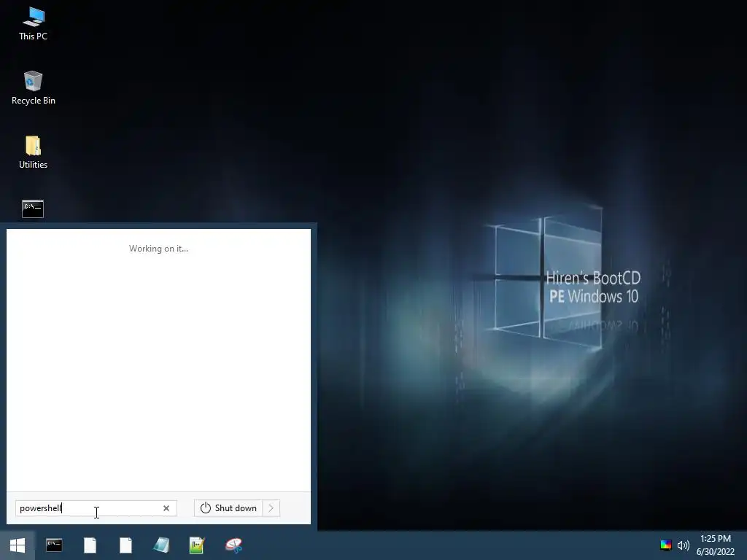
Task: Open the first blank document taskbar icon
Action: pos(90,545)
